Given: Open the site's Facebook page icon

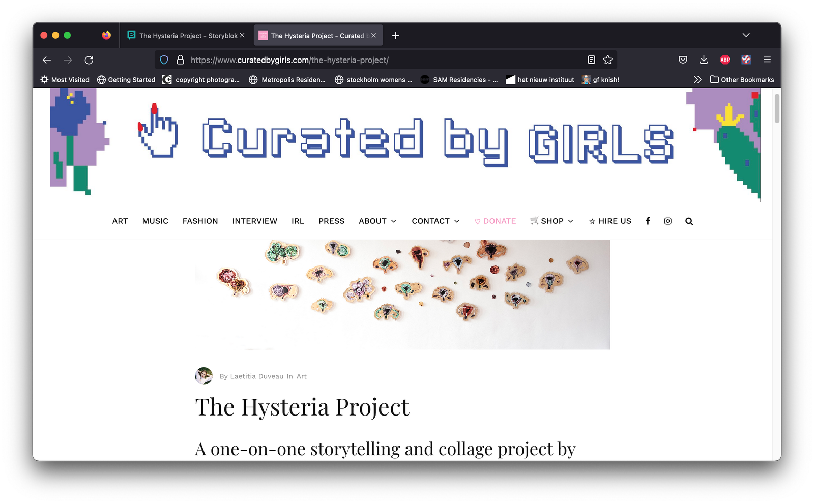Looking at the screenshot, I should 648,221.
